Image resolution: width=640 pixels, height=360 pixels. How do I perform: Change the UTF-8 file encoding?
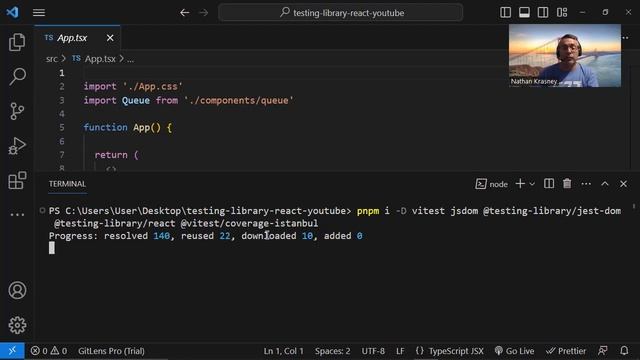point(373,351)
